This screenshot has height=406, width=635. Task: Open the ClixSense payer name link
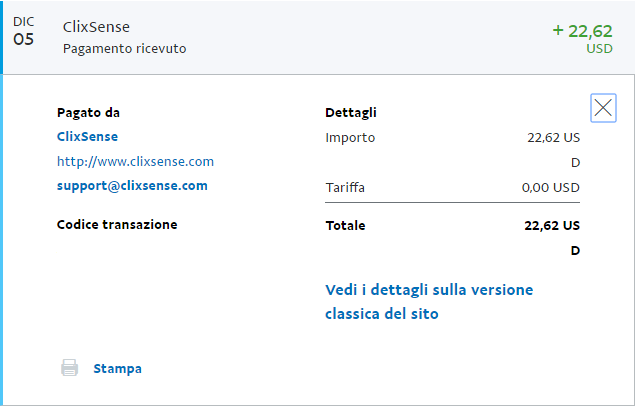coord(87,136)
